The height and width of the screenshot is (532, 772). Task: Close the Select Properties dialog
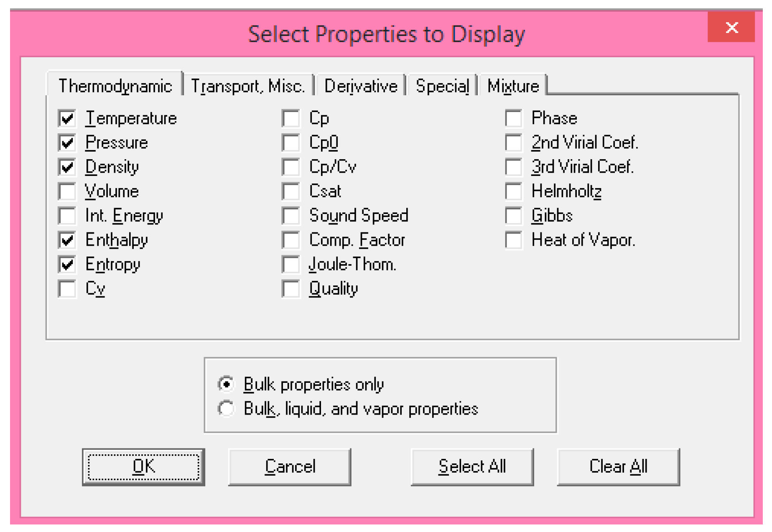[731, 28]
